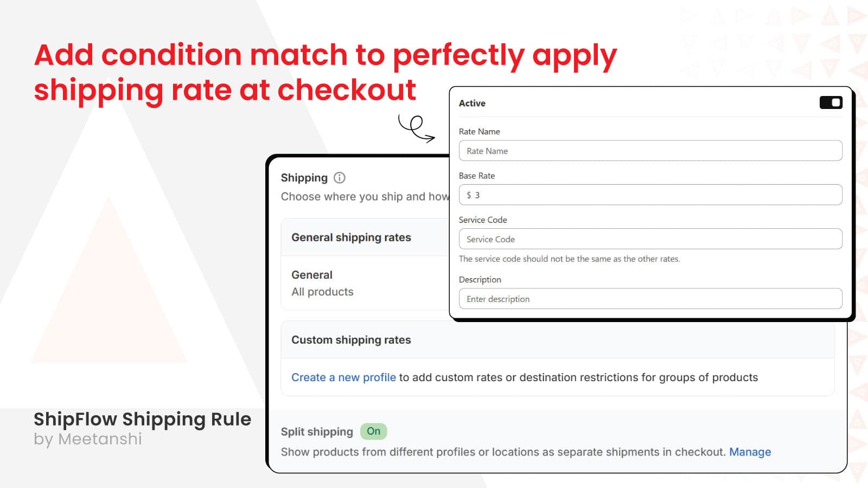Select the Service Code text box

(x=650, y=239)
